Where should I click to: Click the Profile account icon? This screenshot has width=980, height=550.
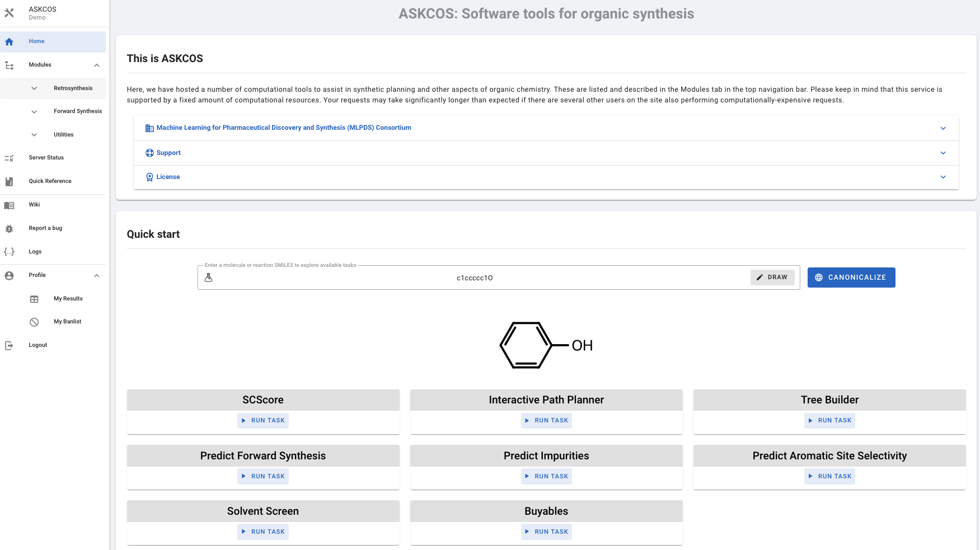pos(9,276)
